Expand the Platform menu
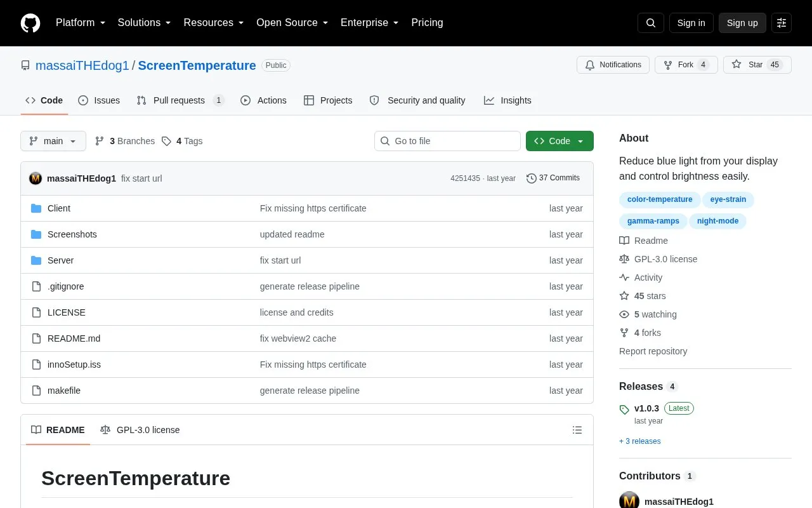Screen dimensions: 812x508 pyautogui.click(x=81, y=23)
